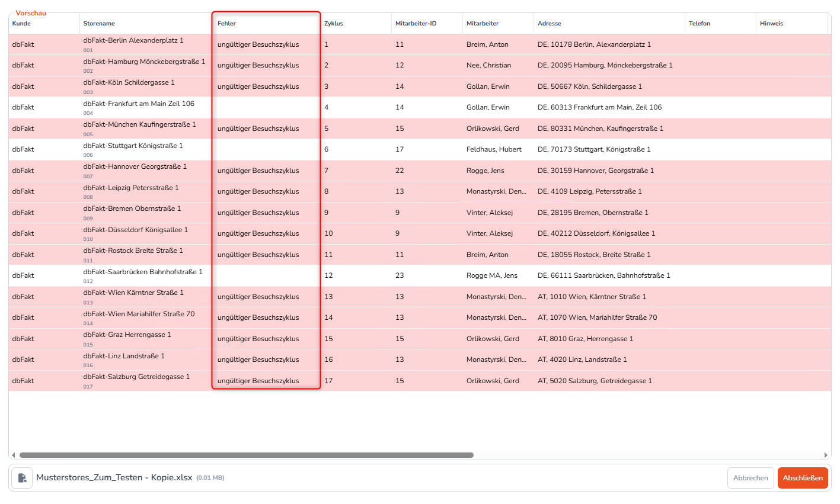840x504 pixels.
Task: Click the horizontal scrollbar thumb
Action: 246,455
